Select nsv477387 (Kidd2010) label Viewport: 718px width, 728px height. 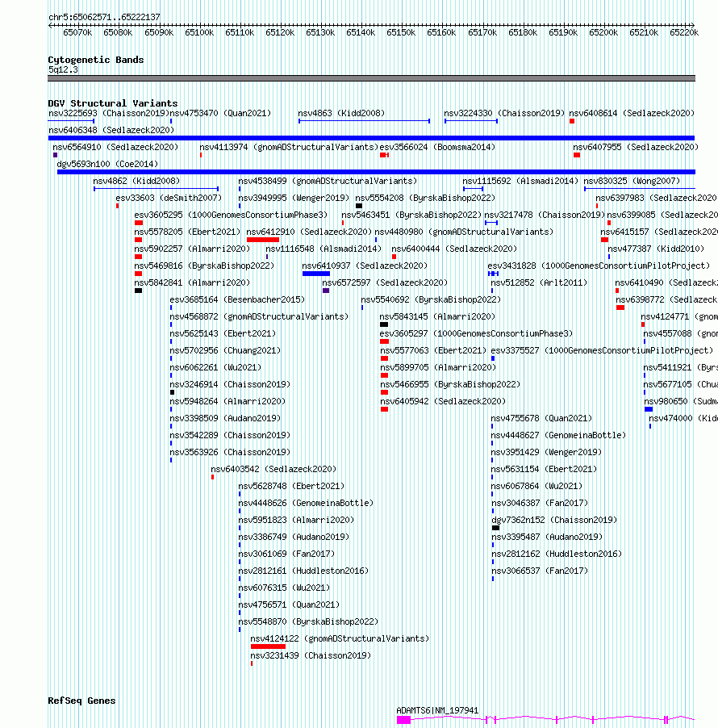[x=656, y=249]
